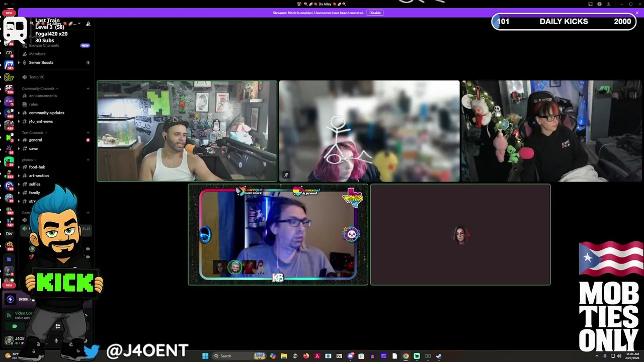Open the community-updates channel

click(55, 113)
